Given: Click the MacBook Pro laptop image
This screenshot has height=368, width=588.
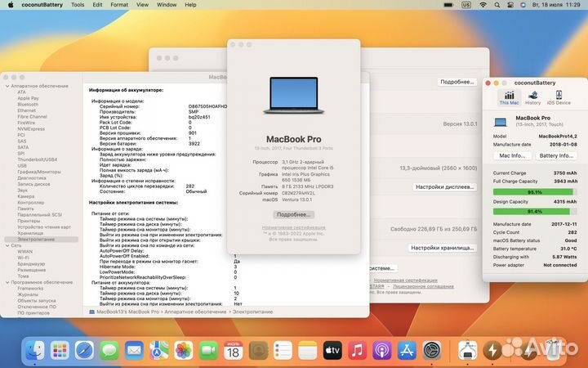Looking at the screenshot, I should tap(294, 96).
